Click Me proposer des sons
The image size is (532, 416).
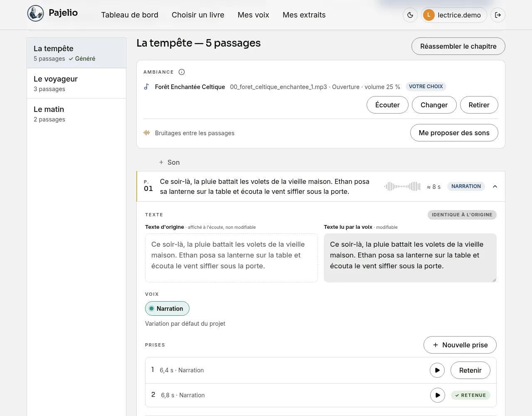454,133
